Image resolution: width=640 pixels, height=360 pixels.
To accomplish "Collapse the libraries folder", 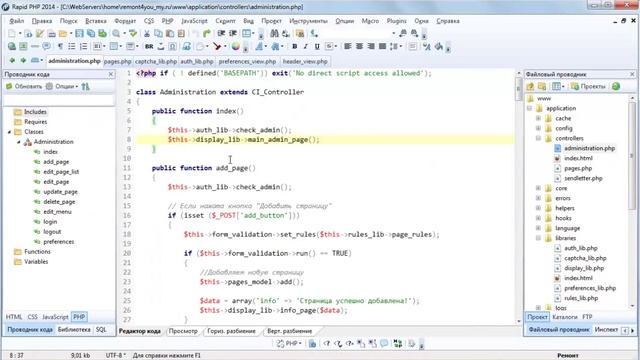I will [538, 238].
